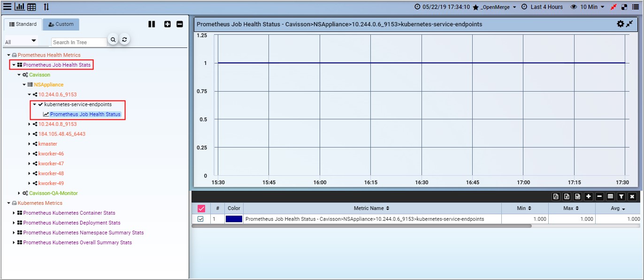Expand the kworker-46 tree node
Viewport: 644px width, 280px height.
click(x=29, y=154)
